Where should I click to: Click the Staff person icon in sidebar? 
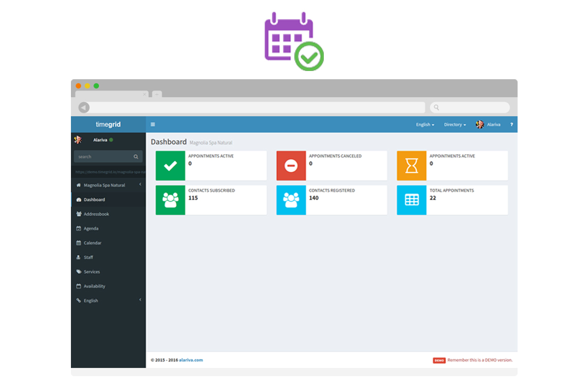tap(78, 257)
